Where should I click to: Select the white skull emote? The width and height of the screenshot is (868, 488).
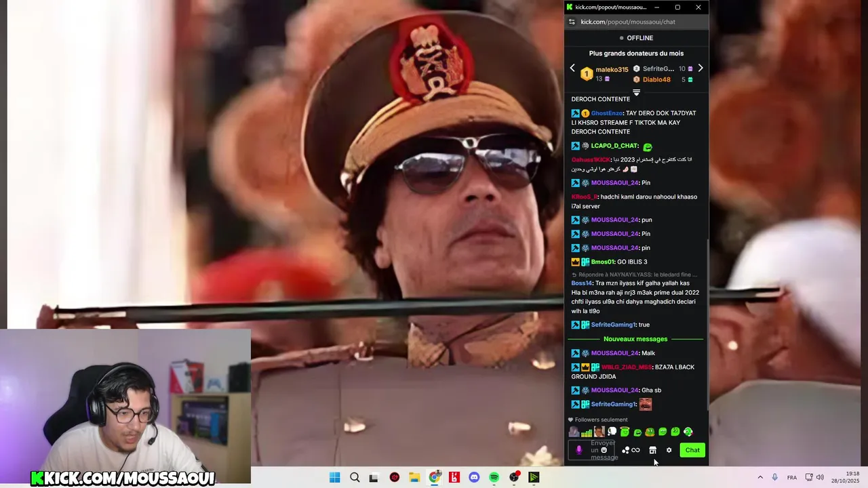click(612, 432)
